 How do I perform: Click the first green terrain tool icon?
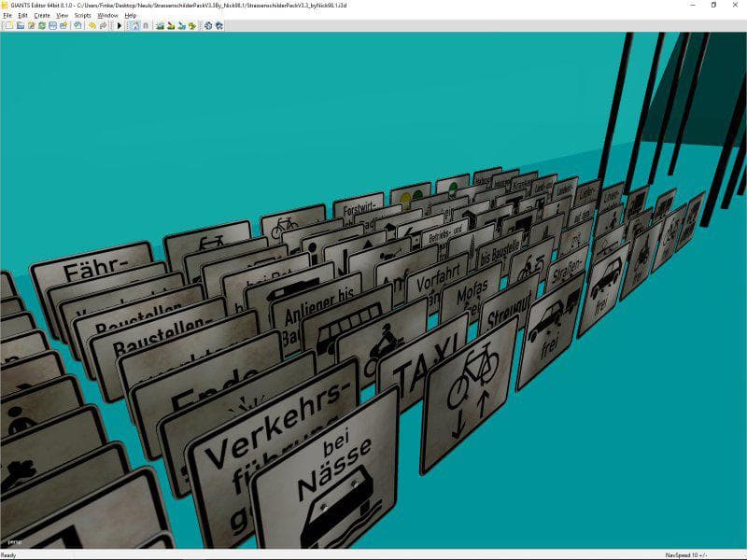click(x=160, y=26)
